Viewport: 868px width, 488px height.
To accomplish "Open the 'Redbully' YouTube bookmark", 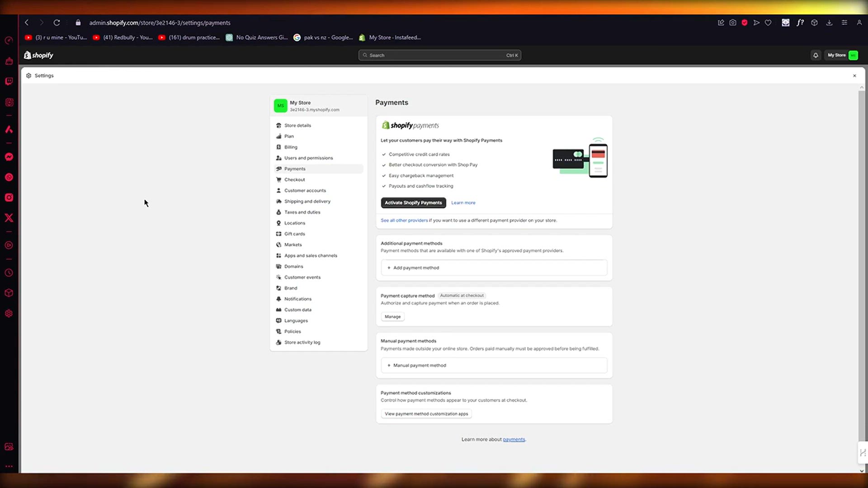I will tap(123, 38).
